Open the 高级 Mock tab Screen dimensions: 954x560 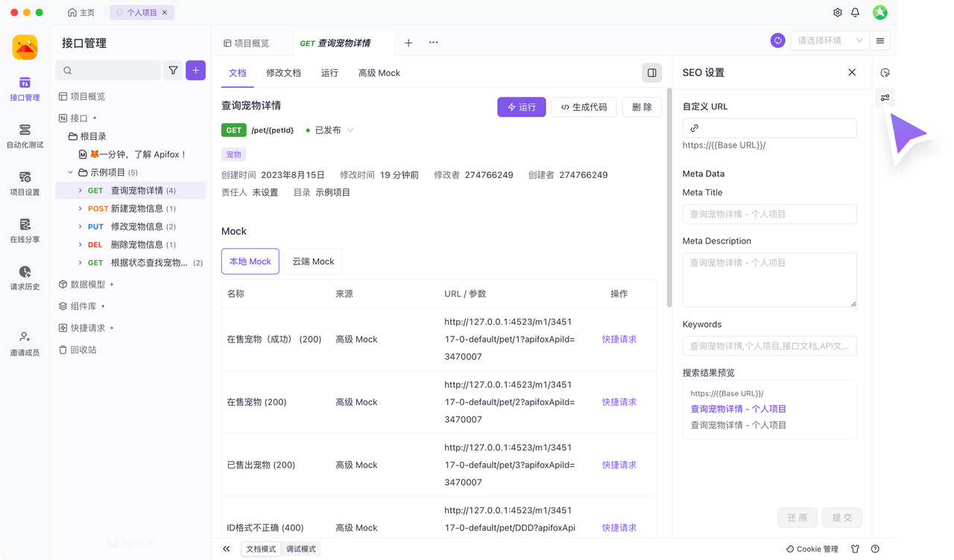pos(379,73)
